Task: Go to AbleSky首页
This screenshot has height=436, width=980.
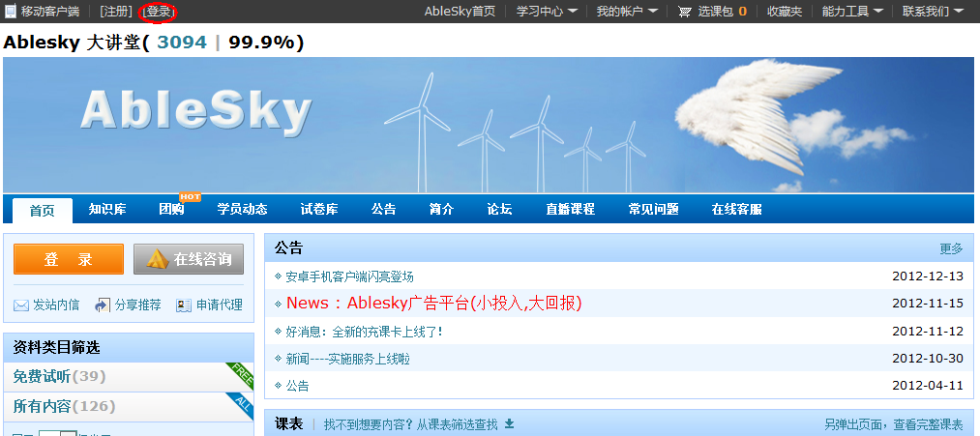Action: pyautogui.click(x=460, y=12)
